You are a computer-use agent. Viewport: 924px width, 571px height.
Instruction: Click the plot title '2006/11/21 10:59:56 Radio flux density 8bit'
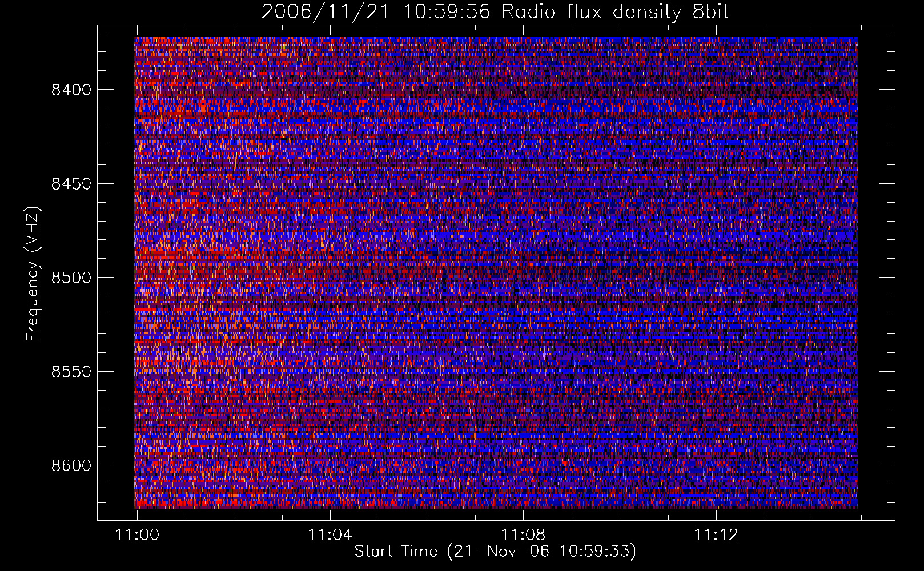pyautogui.click(x=495, y=11)
